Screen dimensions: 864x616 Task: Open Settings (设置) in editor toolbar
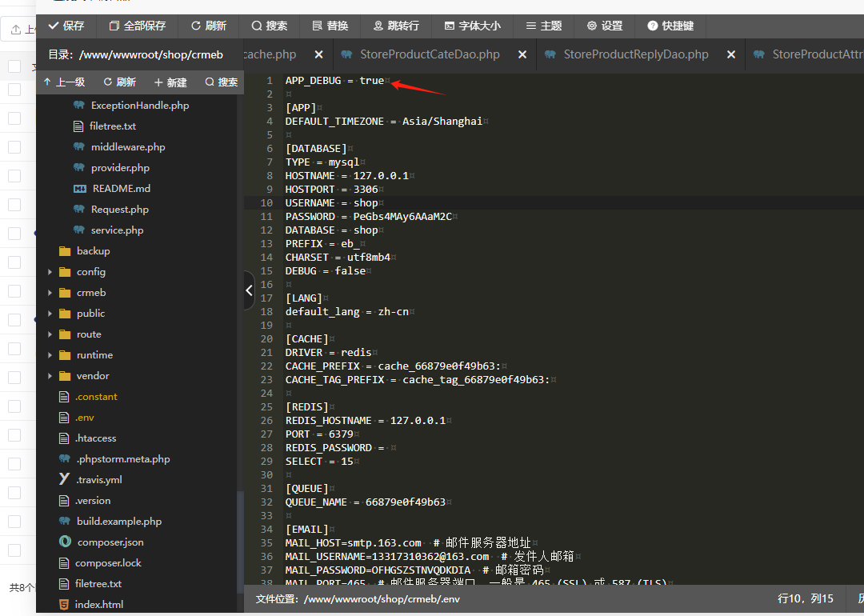point(605,26)
